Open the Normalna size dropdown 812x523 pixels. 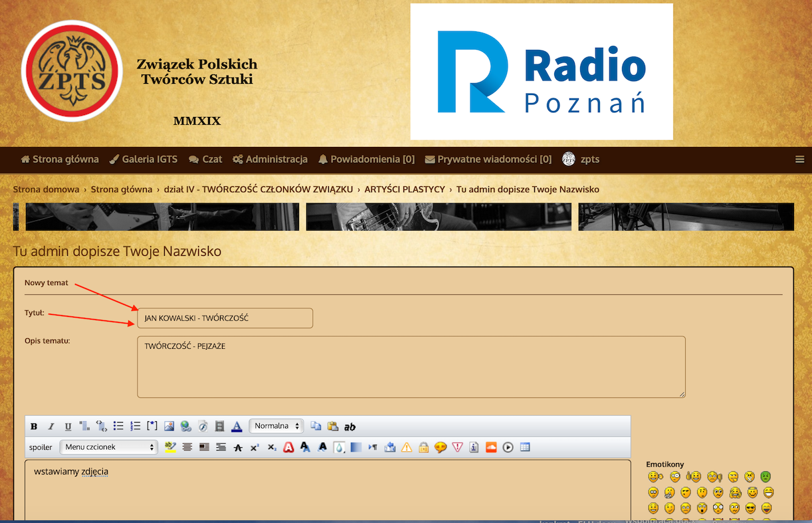click(x=276, y=426)
